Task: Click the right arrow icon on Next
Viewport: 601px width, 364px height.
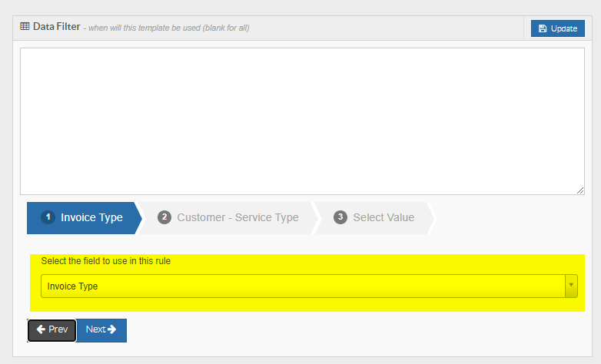Action: pos(111,329)
